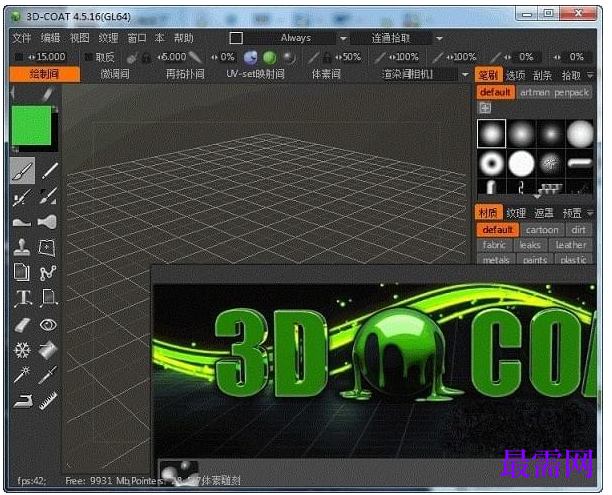
Task: Select the curves spline tool
Action: click(48, 273)
